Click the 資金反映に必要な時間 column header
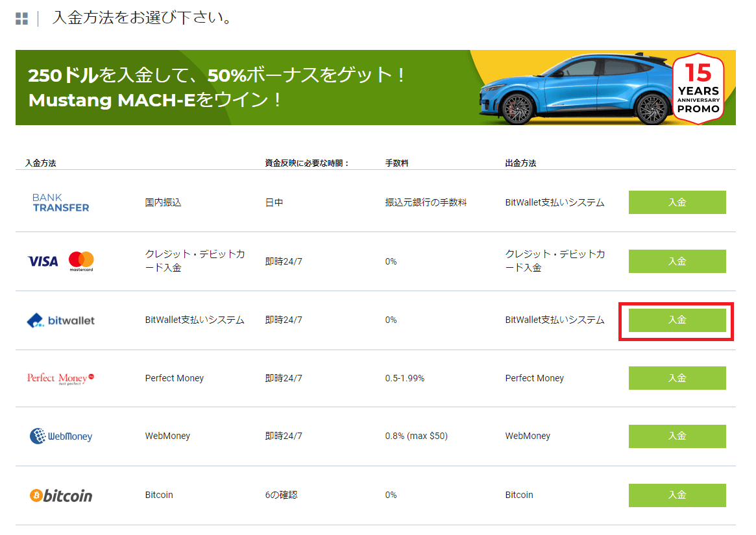The image size is (756, 535). (x=307, y=163)
